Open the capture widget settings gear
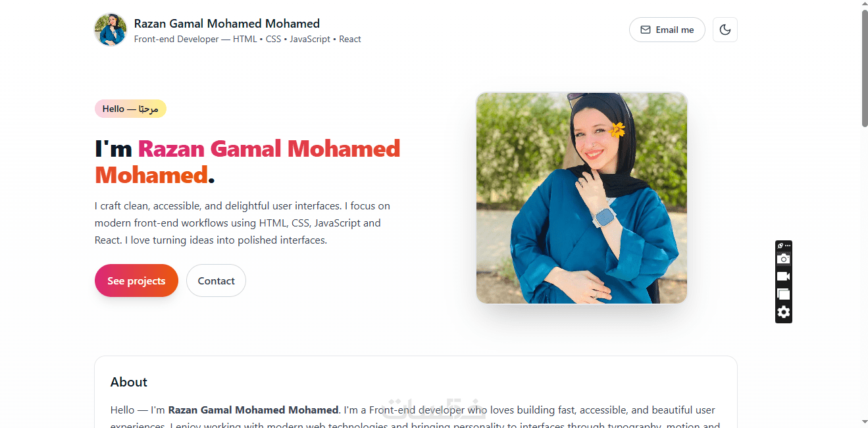This screenshot has height=428, width=868. coord(783,312)
